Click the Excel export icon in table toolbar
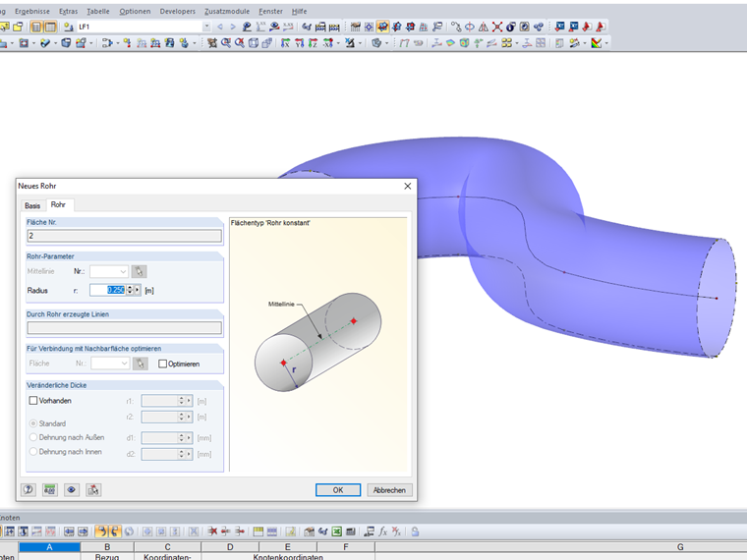Image resolution: width=747 pixels, height=560 pixels. [x=337, y=532]
